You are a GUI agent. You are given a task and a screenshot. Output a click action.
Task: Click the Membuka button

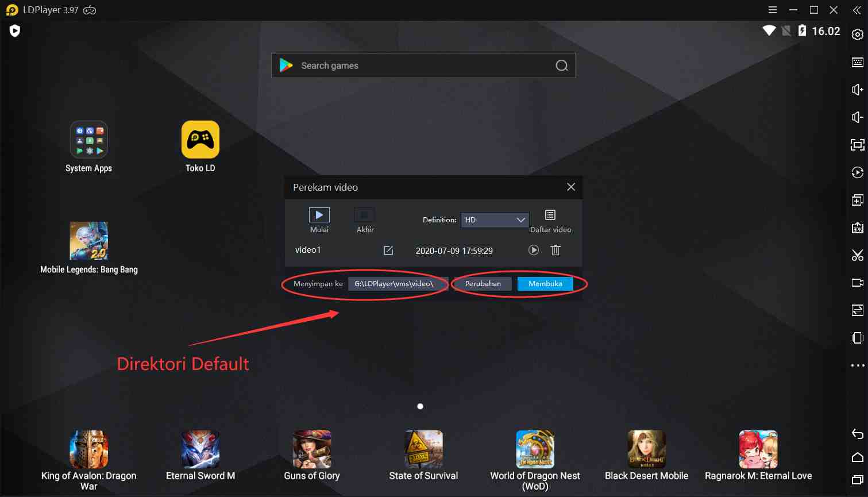click(545, 284)
